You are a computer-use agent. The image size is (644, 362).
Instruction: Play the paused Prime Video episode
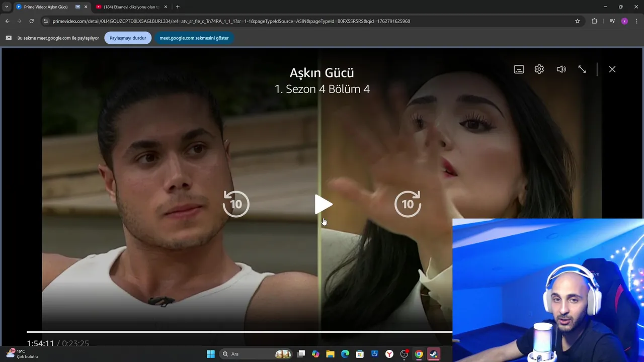324,204
